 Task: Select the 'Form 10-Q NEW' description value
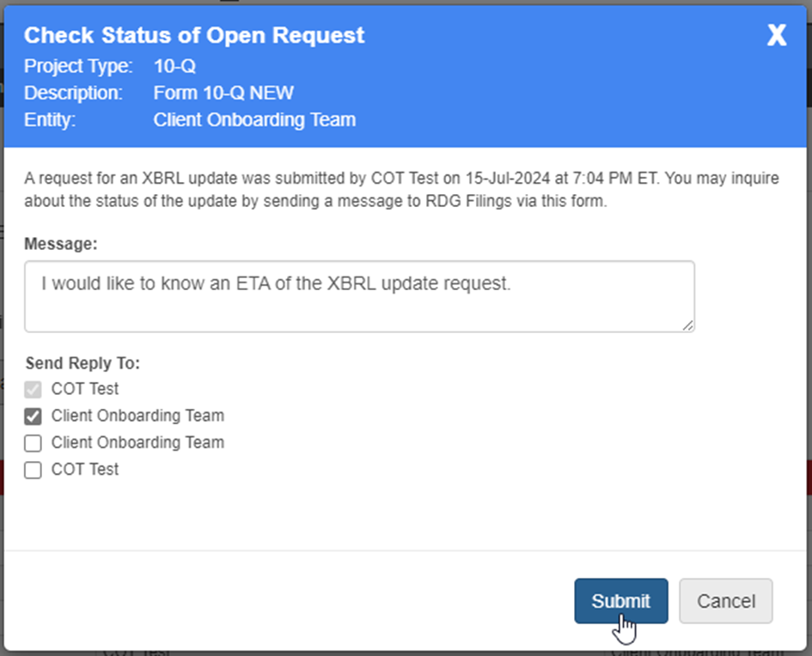[223, 93]
